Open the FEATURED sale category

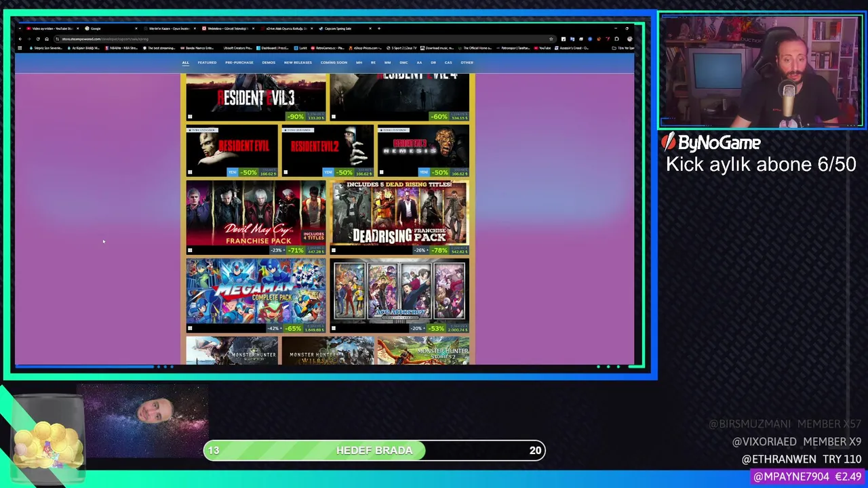[x=207, y=62]
